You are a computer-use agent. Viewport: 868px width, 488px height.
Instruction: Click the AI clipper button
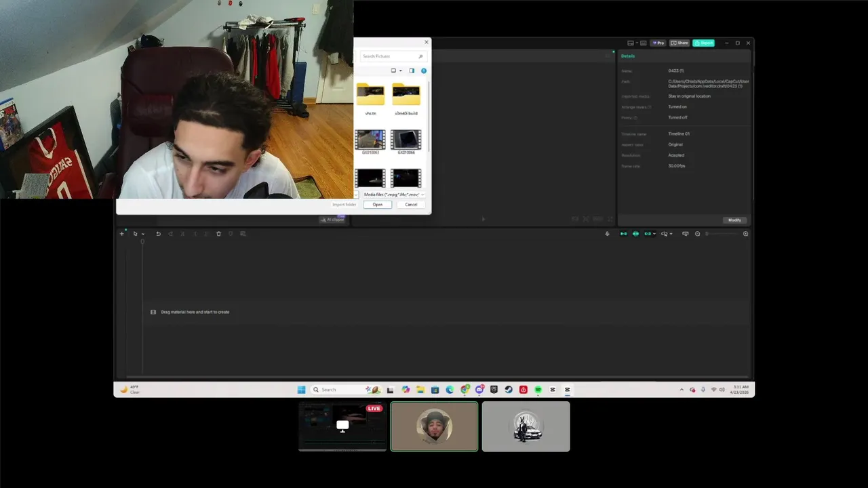(x=332, y=220)
